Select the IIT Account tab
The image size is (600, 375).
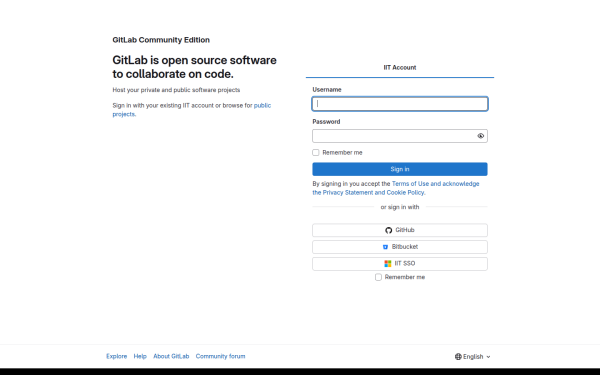click(400, 68)
